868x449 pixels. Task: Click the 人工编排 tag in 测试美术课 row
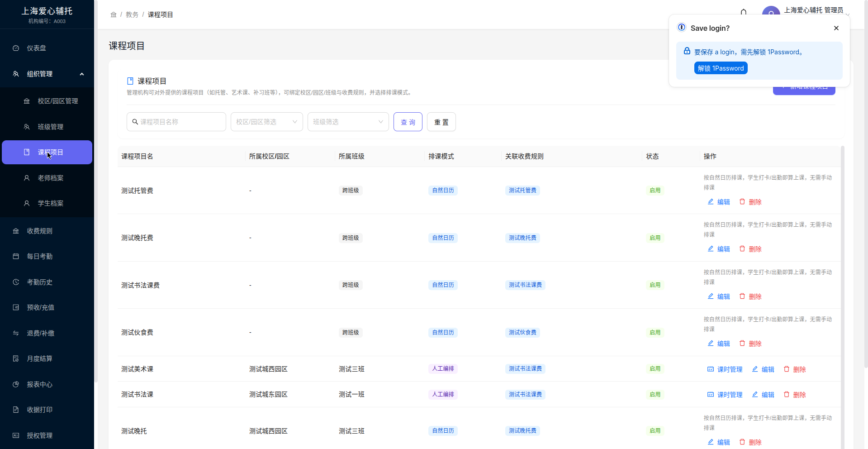(x=443, y=368)
